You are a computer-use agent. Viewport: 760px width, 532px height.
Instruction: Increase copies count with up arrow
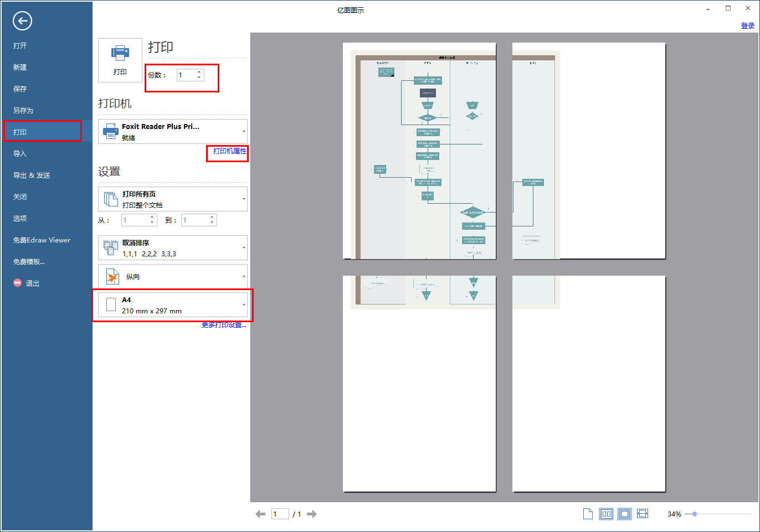tap(199, 72)
